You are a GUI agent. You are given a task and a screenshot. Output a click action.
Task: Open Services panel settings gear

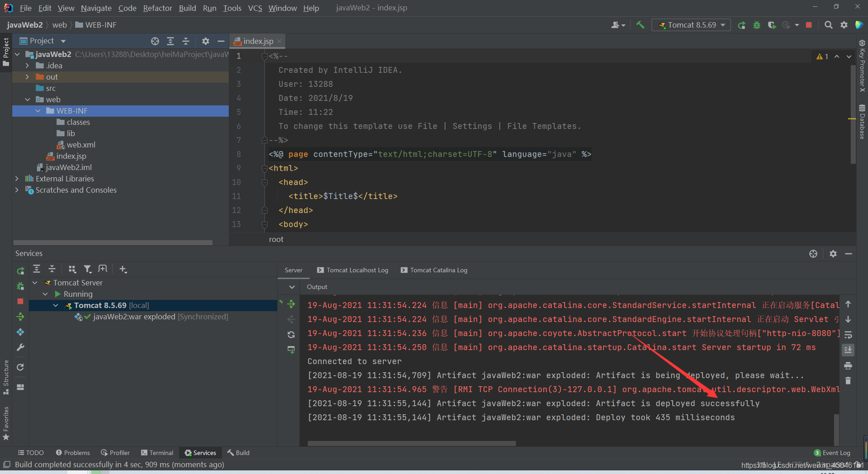point(833,254)
